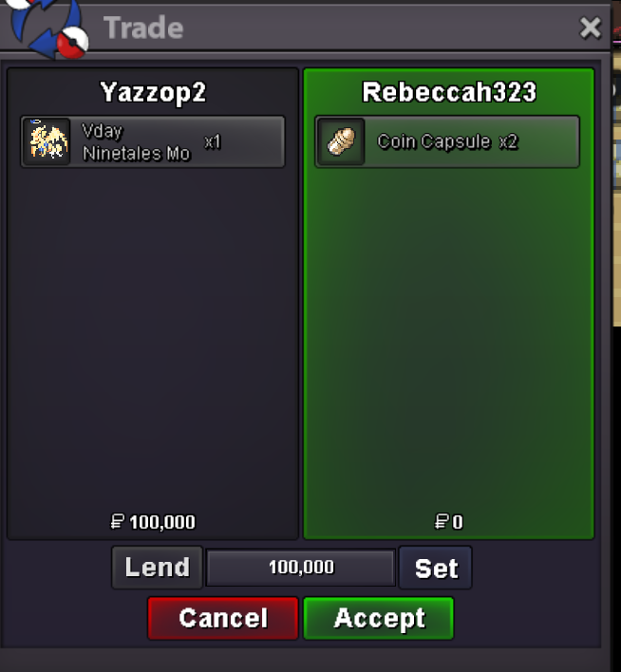Select the Vday Ninetales Mo item row
Image resolution: width=621 pixels, height=672 pixels.
point(153,141)
